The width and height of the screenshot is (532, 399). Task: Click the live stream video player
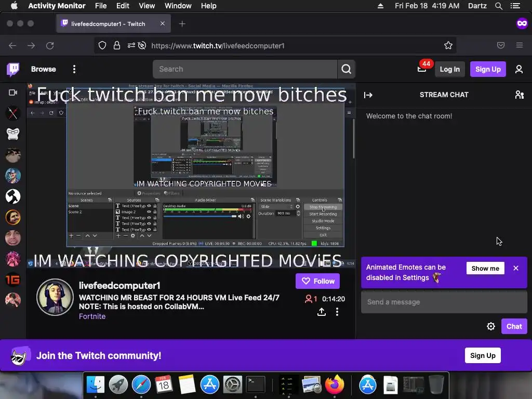(x=191, y=176)
